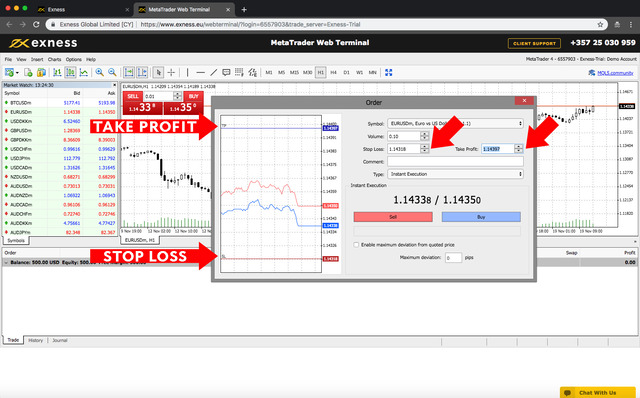Click the red Sell button in Order dialog
This screenshot has height=398, width=640.
(393, 217)
